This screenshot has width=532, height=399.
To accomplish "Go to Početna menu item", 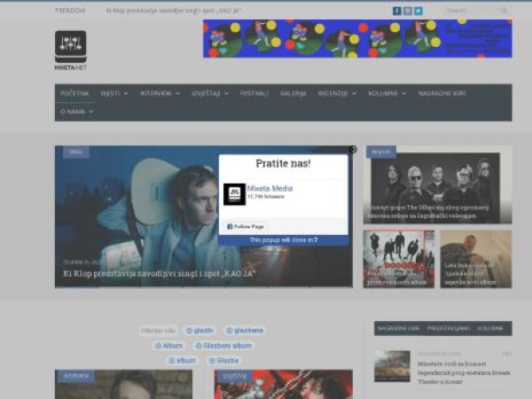I will [x=74, y=93].
